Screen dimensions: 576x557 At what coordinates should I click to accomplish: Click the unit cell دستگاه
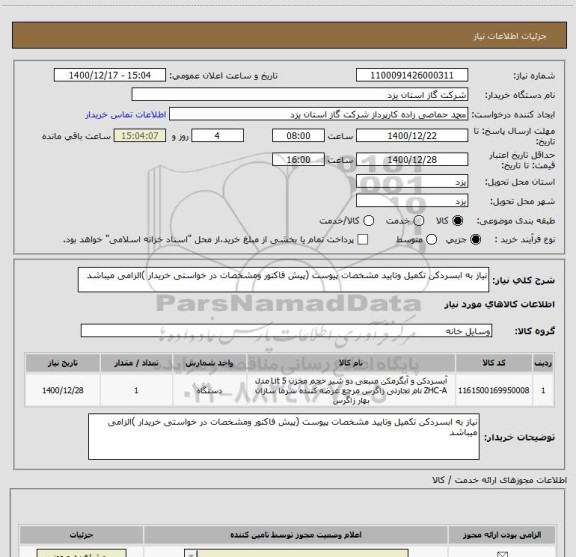(x=209, y=390)
